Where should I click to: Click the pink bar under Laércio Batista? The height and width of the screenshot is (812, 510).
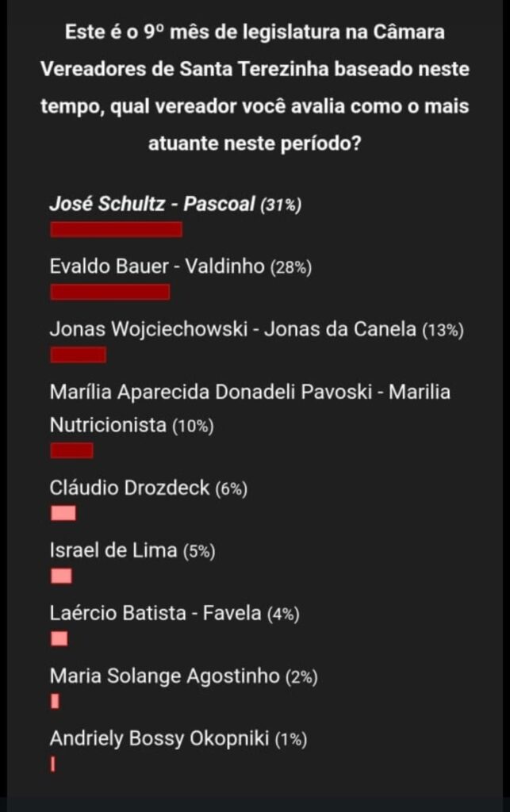[x=59, y=639]
